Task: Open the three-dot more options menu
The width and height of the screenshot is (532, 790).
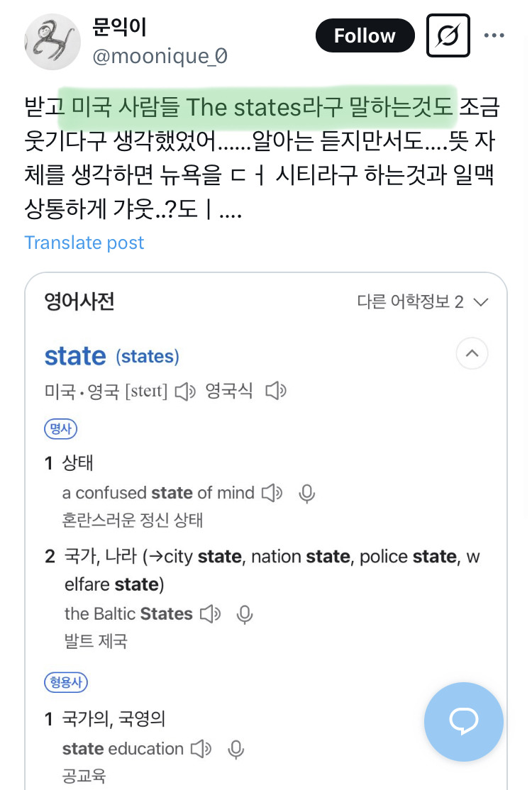Action: 494,35
